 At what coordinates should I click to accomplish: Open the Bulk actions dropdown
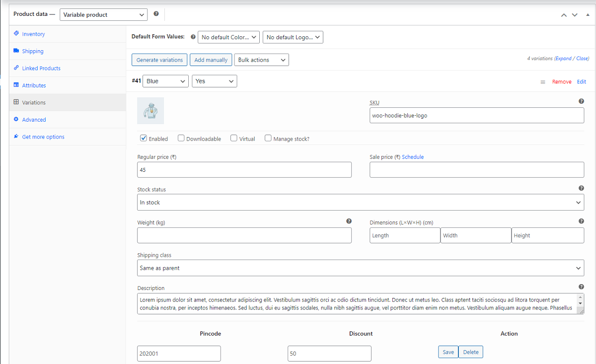pos(261,60)
